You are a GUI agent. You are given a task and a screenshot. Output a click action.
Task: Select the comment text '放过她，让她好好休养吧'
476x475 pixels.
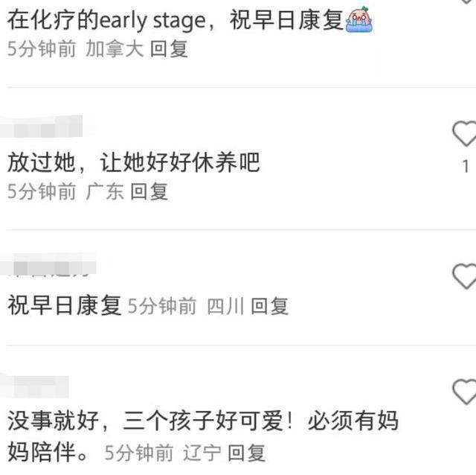tap(134, 162)
